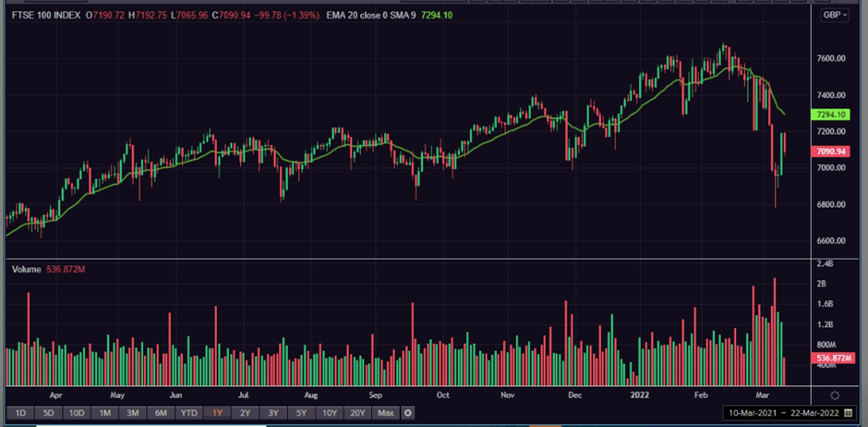Click the -99.78 (-1.39%) change value

[x=288, y=16]
